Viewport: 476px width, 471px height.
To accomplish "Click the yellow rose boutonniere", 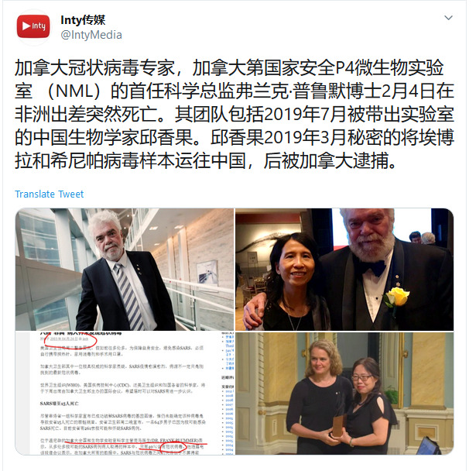I will click(396, 297).
